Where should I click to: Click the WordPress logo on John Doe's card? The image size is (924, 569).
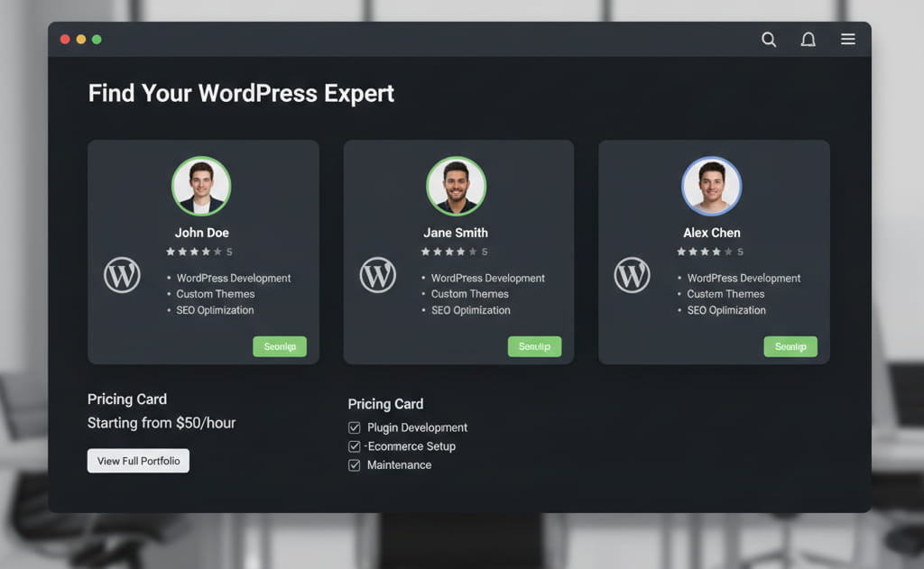point(123,275)
